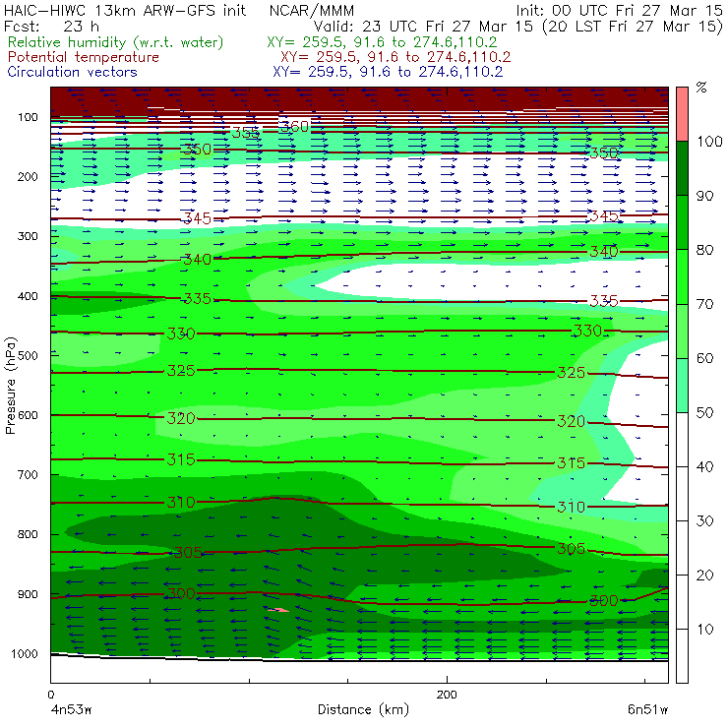Click the darkest green 90–100% colorbar swatch

[682, 168]
